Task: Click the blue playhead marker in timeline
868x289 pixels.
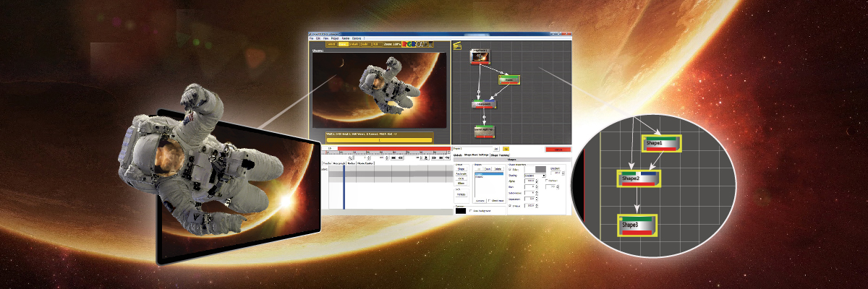Action: [x=344, y=187]
